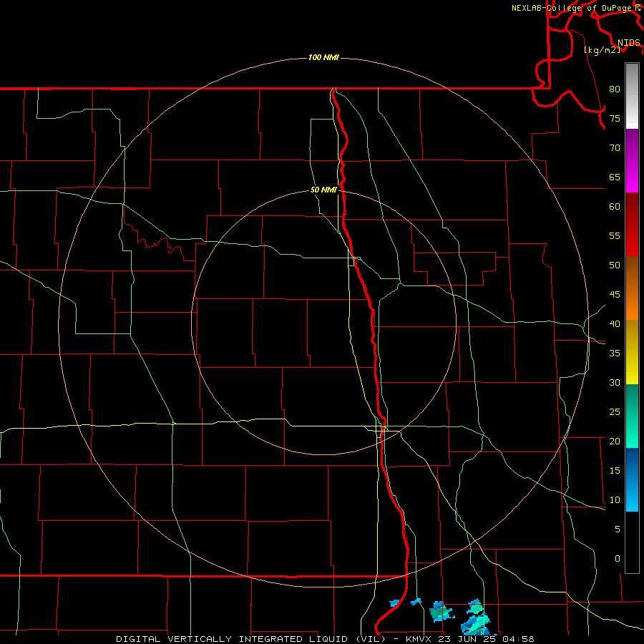
Task: Click the green-cored radar echo below the 100 NMI ring
Action: [x=441, y=611]
